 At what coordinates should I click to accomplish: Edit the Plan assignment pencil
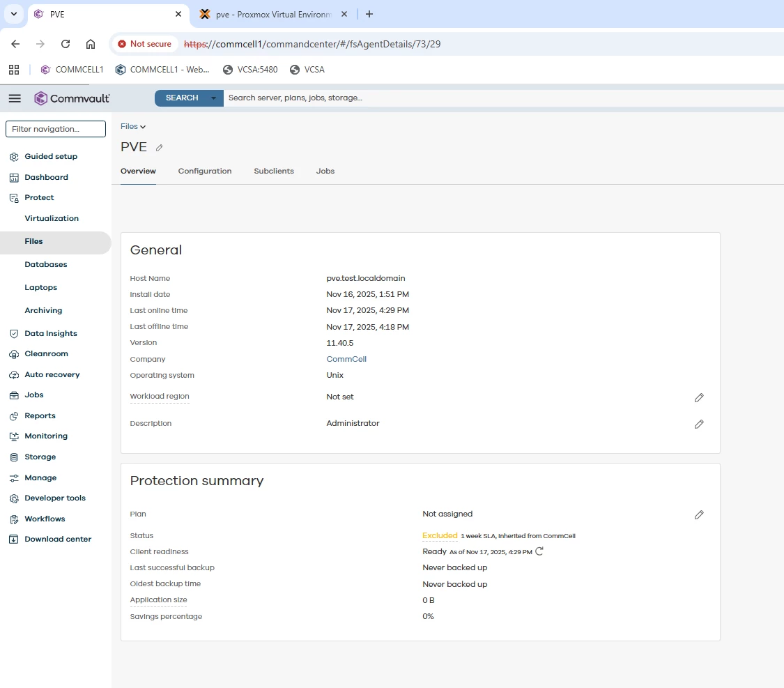[699, 514]
